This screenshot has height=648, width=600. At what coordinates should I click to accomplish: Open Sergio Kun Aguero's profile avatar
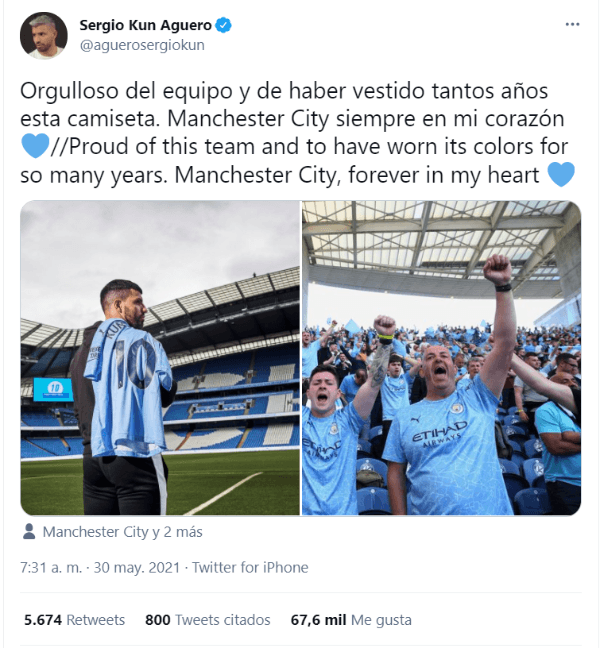[x=43, y=35]
